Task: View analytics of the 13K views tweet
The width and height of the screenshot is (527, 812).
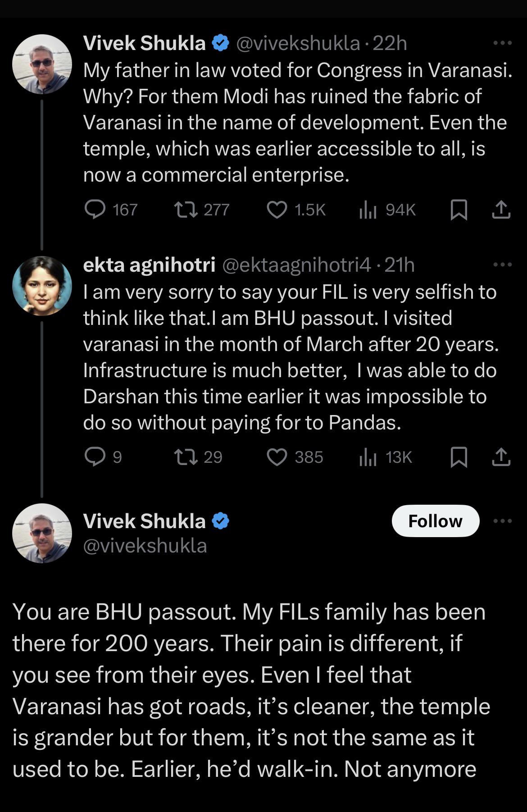Action: coord(368,457)
